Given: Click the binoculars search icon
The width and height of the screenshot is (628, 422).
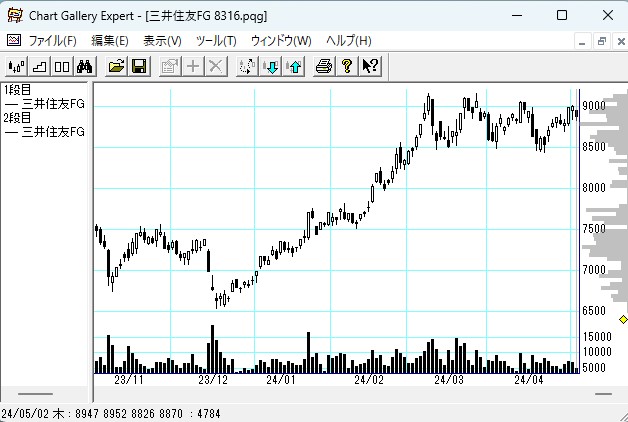Looking at the screenshot, I should (x=85, y=66).
